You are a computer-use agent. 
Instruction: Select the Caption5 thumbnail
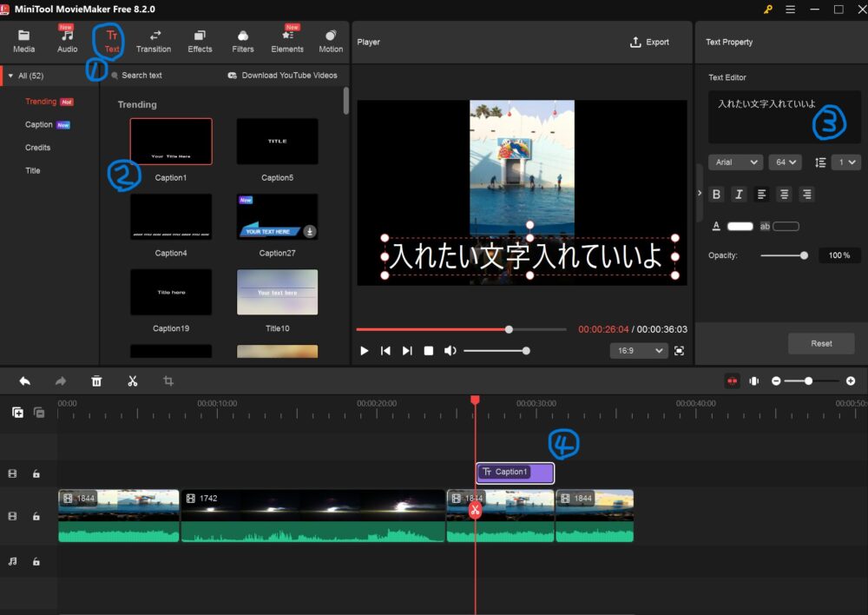pos(278,142)
